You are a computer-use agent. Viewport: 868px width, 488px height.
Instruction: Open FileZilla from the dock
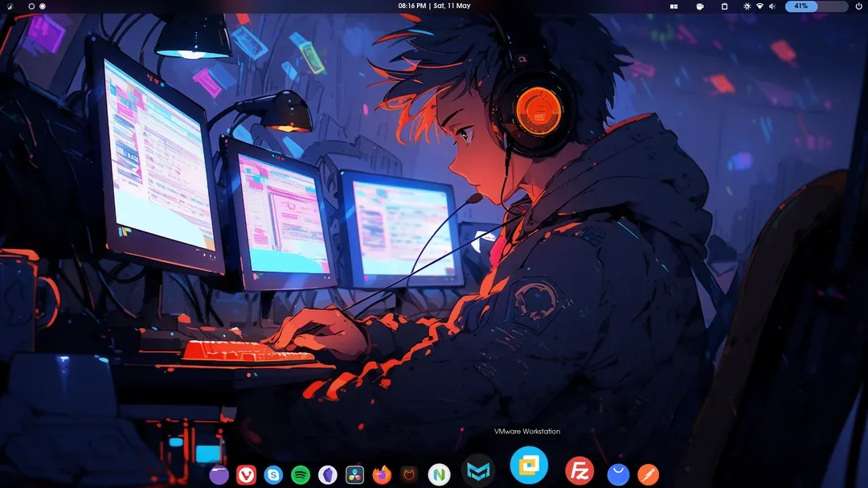[x=579, y=471]
